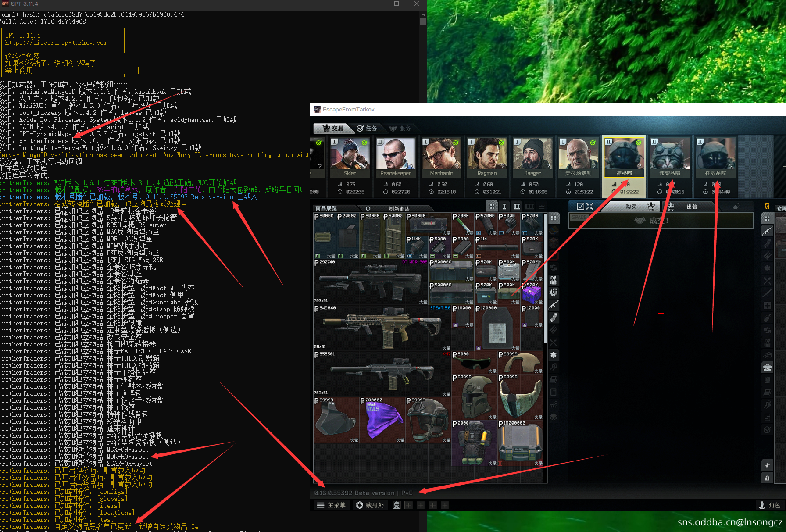Screen dimensions: 786x532
Task: Click the pin icon at the stash sidebar bottom
Action: [x=767, y=465]
